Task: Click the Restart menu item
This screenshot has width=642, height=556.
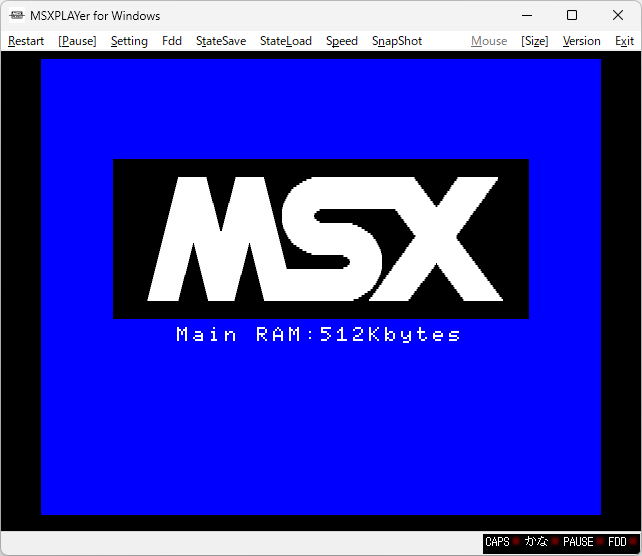Action: [26, 41]
